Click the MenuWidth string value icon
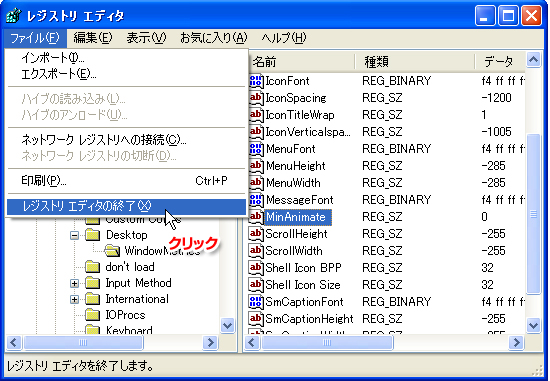 click(x=256, y=183)
